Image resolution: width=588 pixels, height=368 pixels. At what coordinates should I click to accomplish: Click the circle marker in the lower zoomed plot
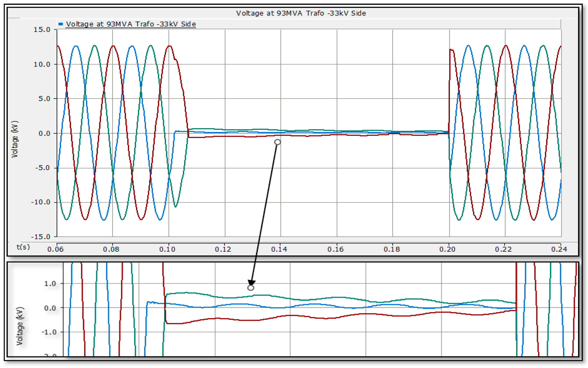coord(251,288)
